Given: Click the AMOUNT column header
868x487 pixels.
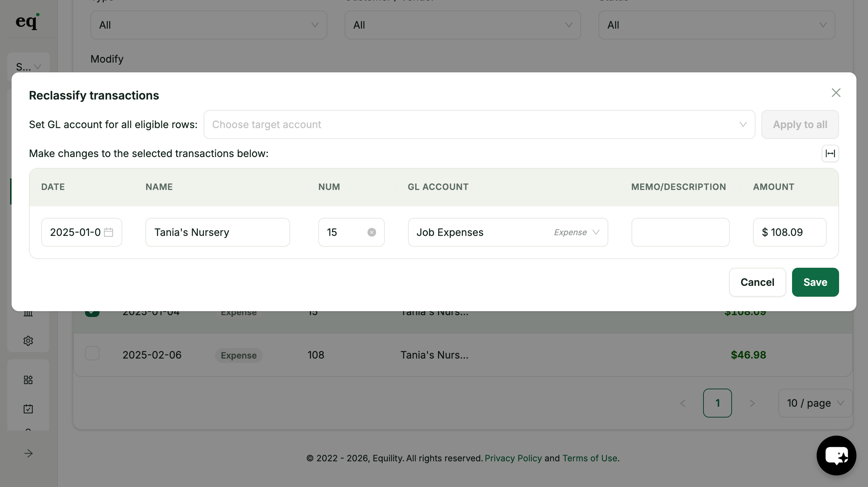Looking at the screenshot, I should point(774,187).
